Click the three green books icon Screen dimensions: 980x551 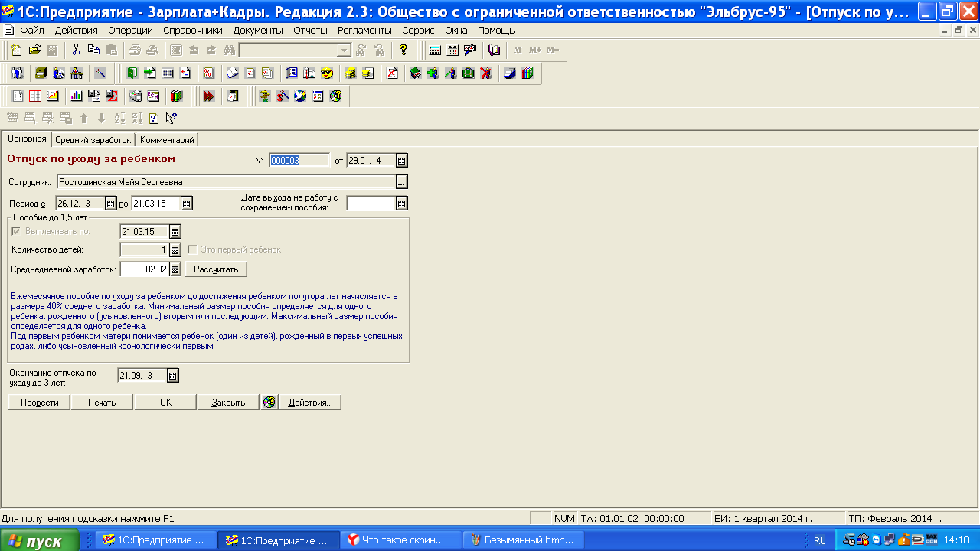pyautogui.click(x=176, y=96)
